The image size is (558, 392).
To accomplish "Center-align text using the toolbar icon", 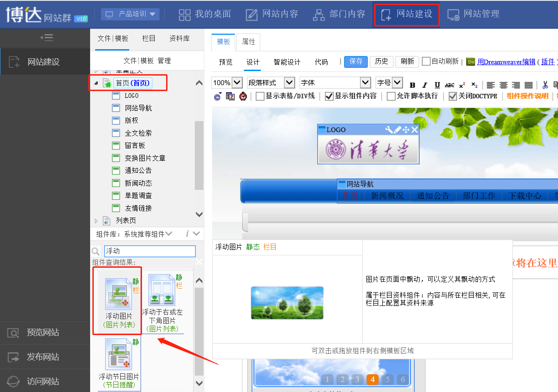I will tap(503, 85).
